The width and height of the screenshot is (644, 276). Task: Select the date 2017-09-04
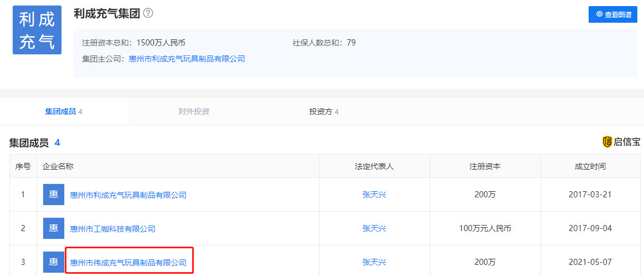tap(590, 228)
